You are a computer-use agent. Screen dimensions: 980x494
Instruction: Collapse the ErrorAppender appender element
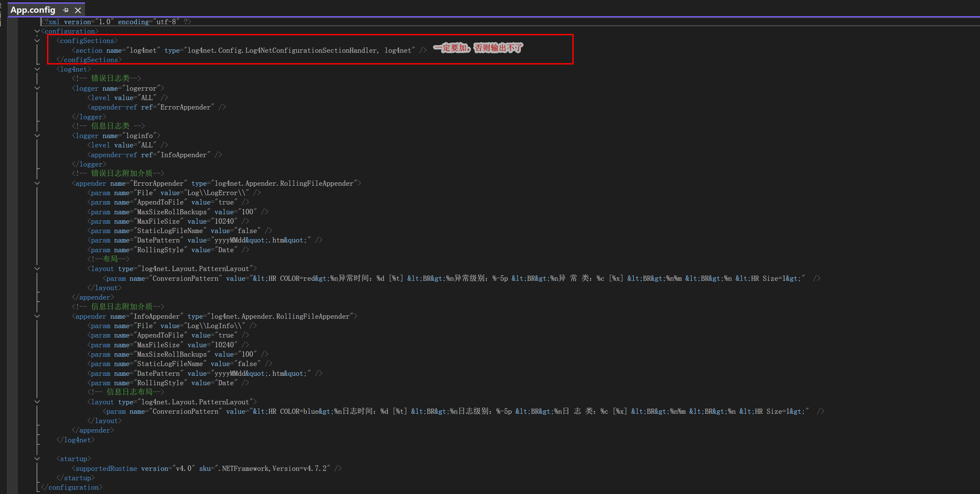pos(37,183)
